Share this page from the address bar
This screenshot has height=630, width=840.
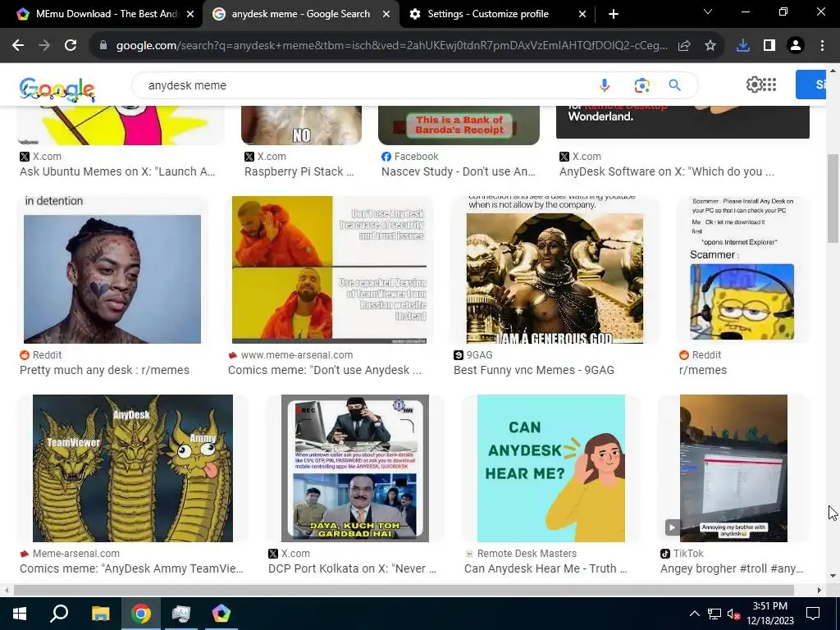tap(684, 46)
